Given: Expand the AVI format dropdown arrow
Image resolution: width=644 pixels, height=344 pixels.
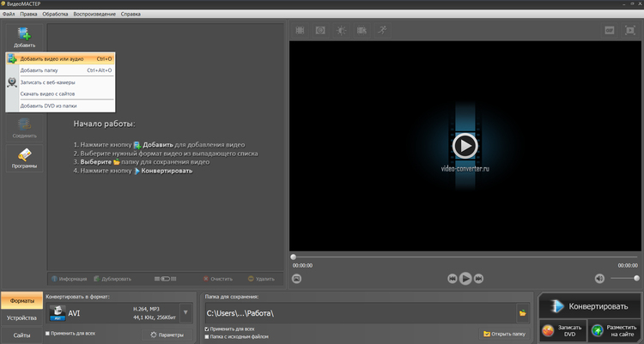Looking at the screenshot, I should pyautogui.click(x=185, y=313).
